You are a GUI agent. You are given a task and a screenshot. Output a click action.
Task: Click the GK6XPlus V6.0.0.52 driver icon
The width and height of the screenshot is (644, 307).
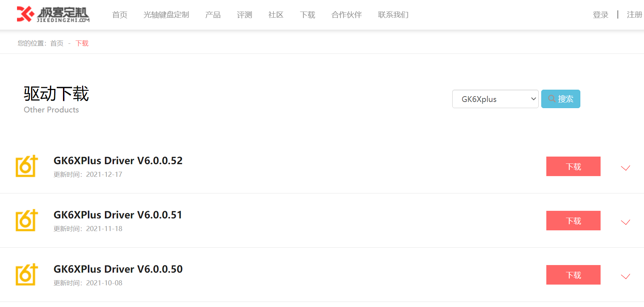(27, 166)
